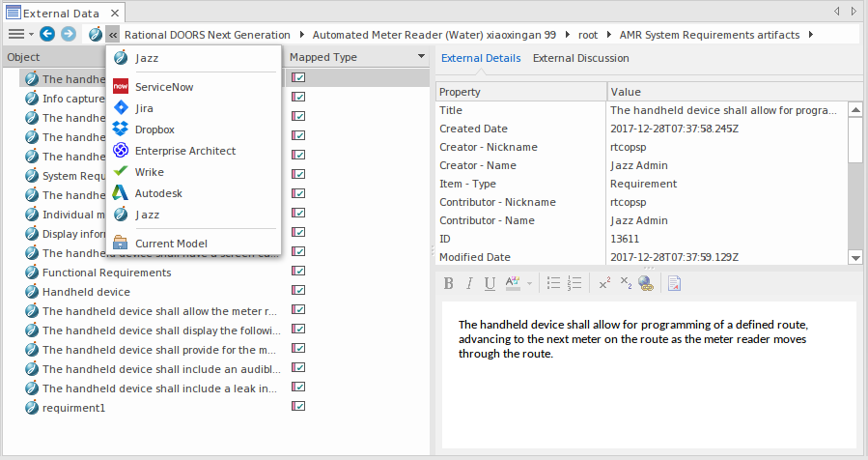Viewport: 868px width, 460px height.
Task: Open the Mapped Type column dropdown
Action: pos(421,56)
